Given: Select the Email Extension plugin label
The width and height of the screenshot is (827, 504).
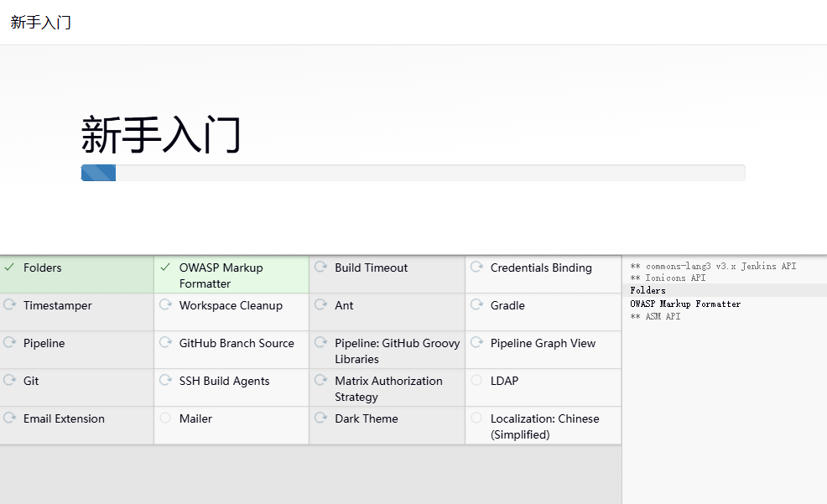Looking at the screenshot, I should point(64,418).
